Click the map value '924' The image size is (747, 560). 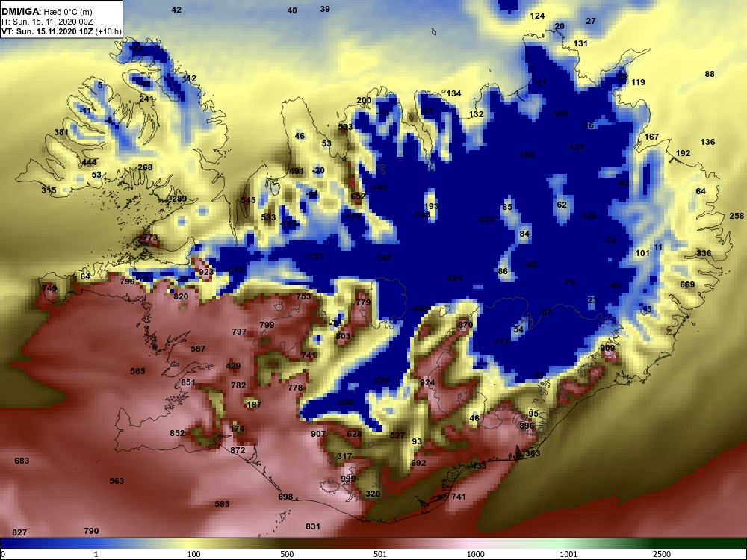coord(427,383)
